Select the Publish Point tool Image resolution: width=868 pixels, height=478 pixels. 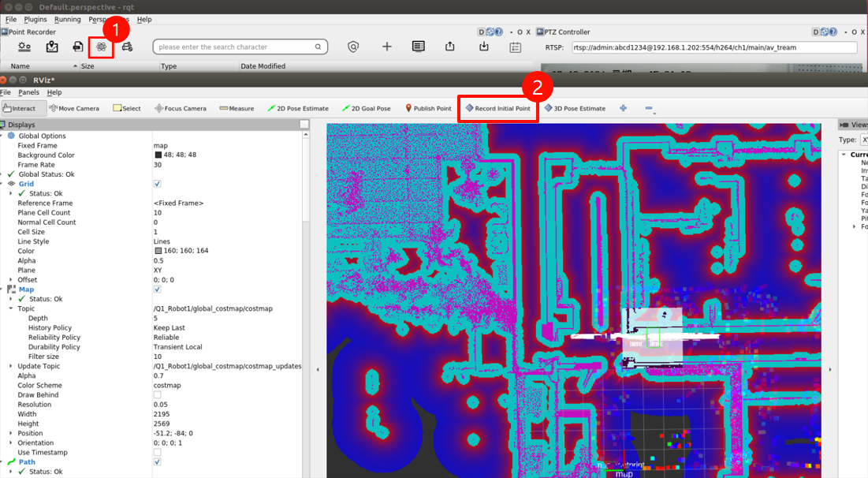tap(428, 109)
